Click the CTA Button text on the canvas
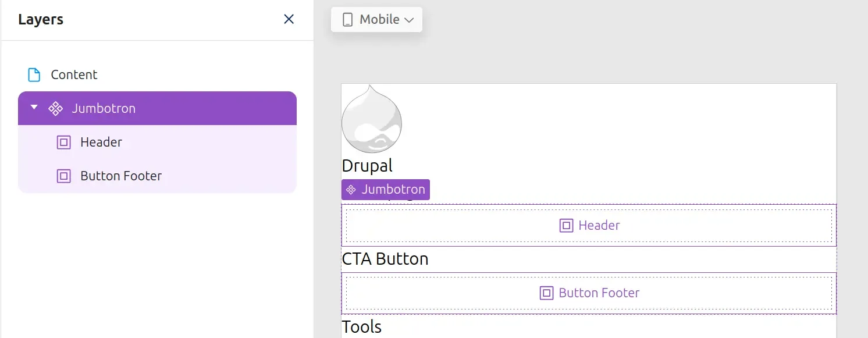This screenshot has height=338, width=868. click(385, 258)
